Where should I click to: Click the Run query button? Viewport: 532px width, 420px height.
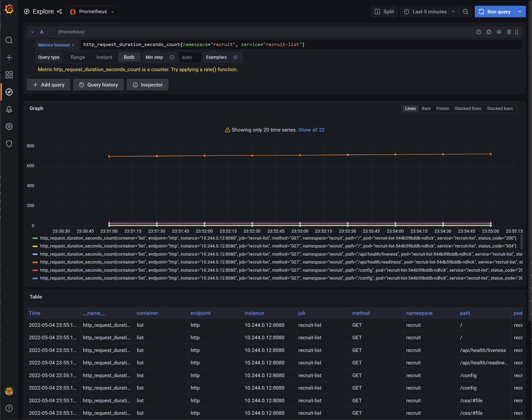click(495, 12)
